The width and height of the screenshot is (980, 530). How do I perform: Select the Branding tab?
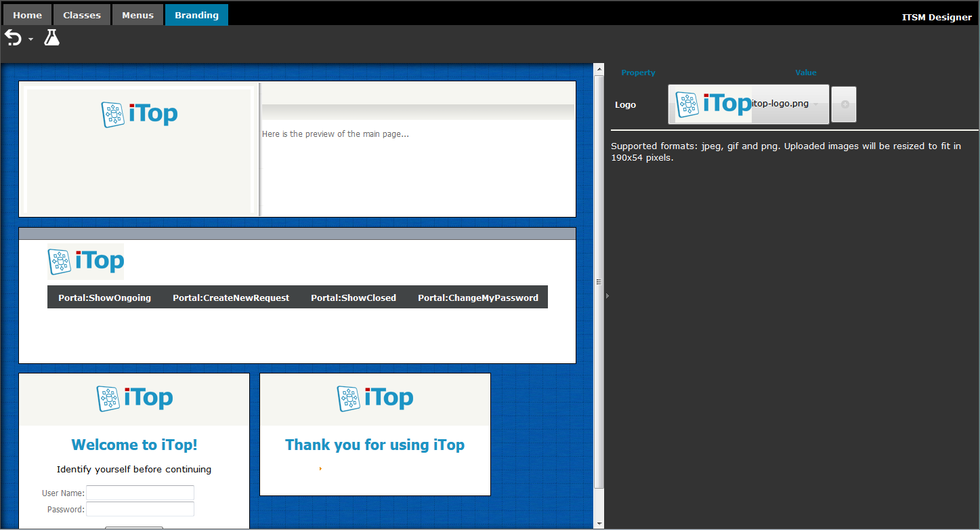click(x=196, y=15)
